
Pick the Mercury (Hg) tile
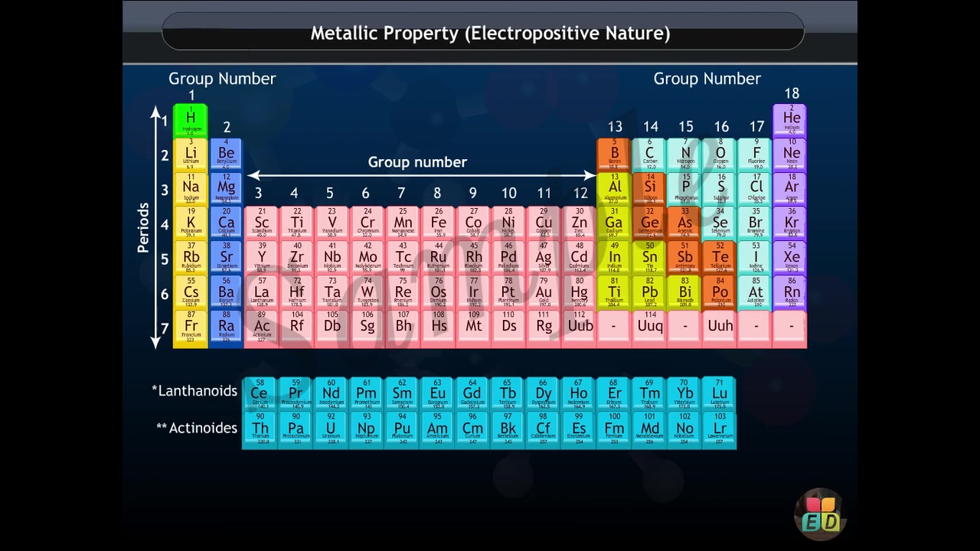pyautogui.click(x=580, y=292)
